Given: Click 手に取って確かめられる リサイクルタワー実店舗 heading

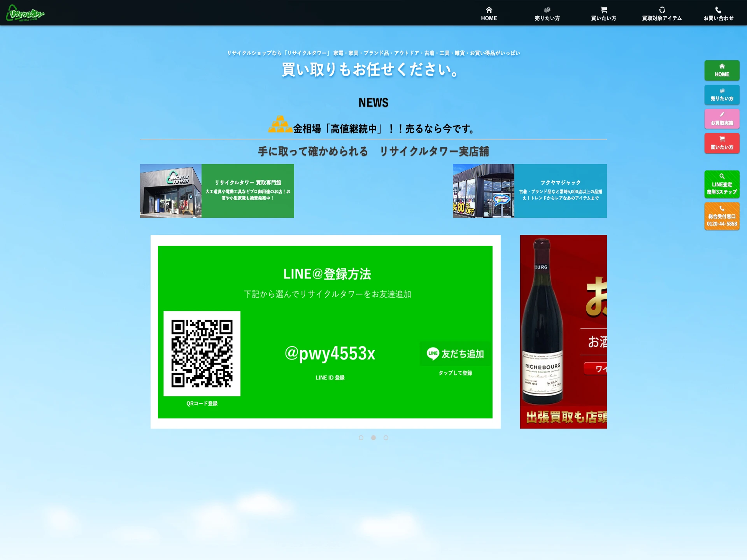Looking at the screenshot, I should point(373,151).
